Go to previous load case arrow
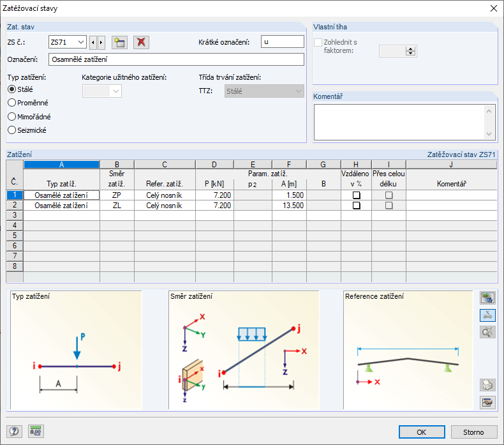Image resolution: width=504 pixels, height=445 pixels. click(x=93, y=42)
